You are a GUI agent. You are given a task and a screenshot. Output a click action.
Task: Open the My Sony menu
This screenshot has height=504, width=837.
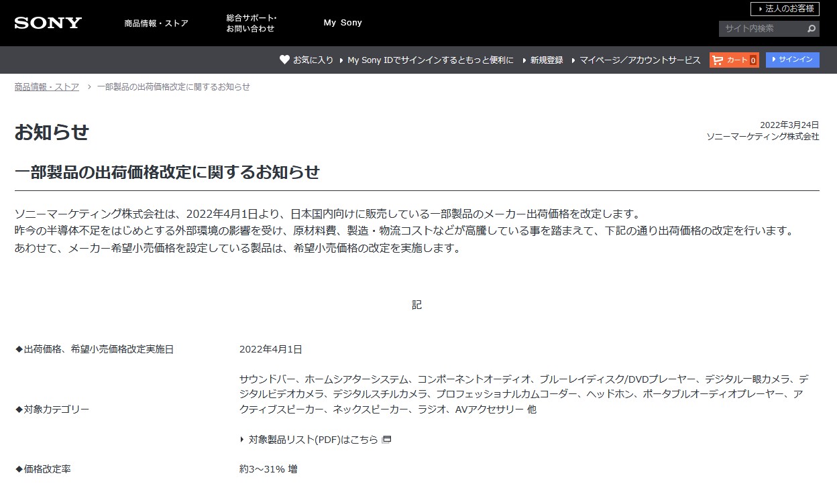(x=343, y=23)
